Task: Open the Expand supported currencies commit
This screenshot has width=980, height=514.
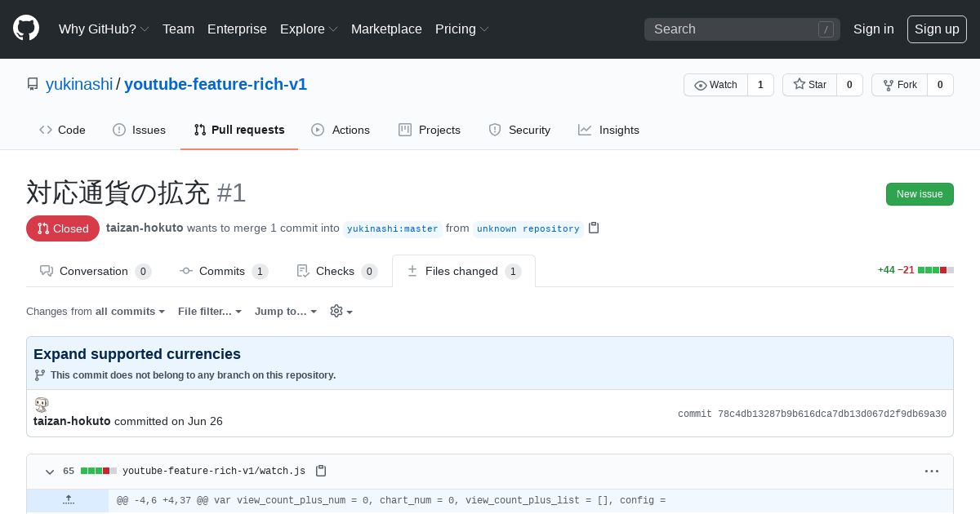Action: [x=137, y=354]
